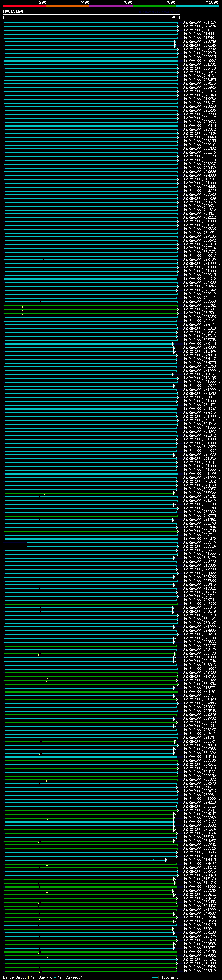
Task: Click the cyan ~100% identity color segment
Action: pyautogui.click(x=197, y=7)
